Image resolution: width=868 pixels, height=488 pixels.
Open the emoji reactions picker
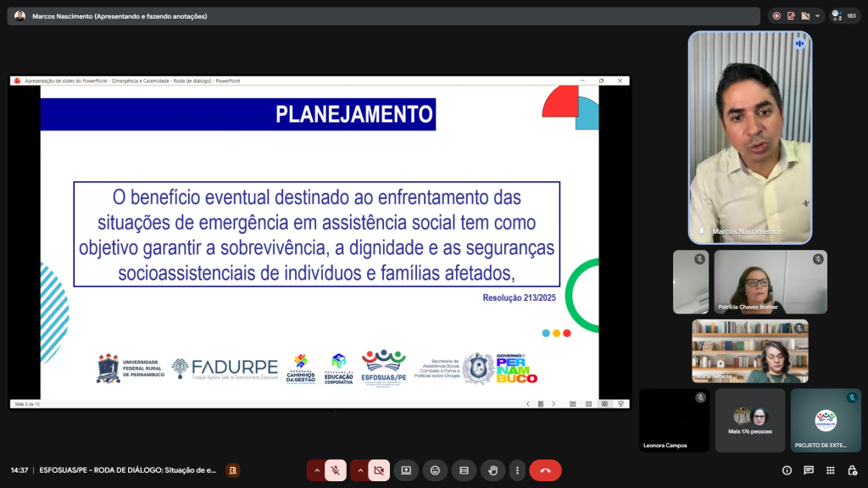click(x=435, y=470)
